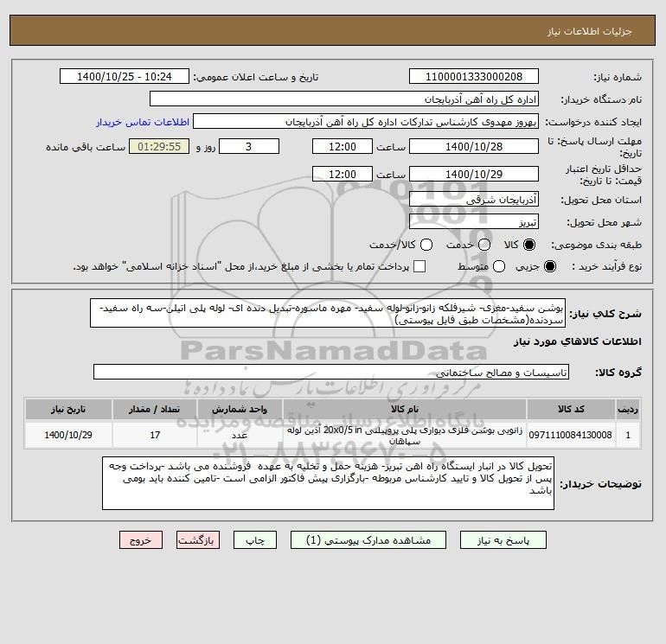This screenshot has height=644, width=666.
Task: Click the price validity time 12:00 field
Action: (343, 174)
